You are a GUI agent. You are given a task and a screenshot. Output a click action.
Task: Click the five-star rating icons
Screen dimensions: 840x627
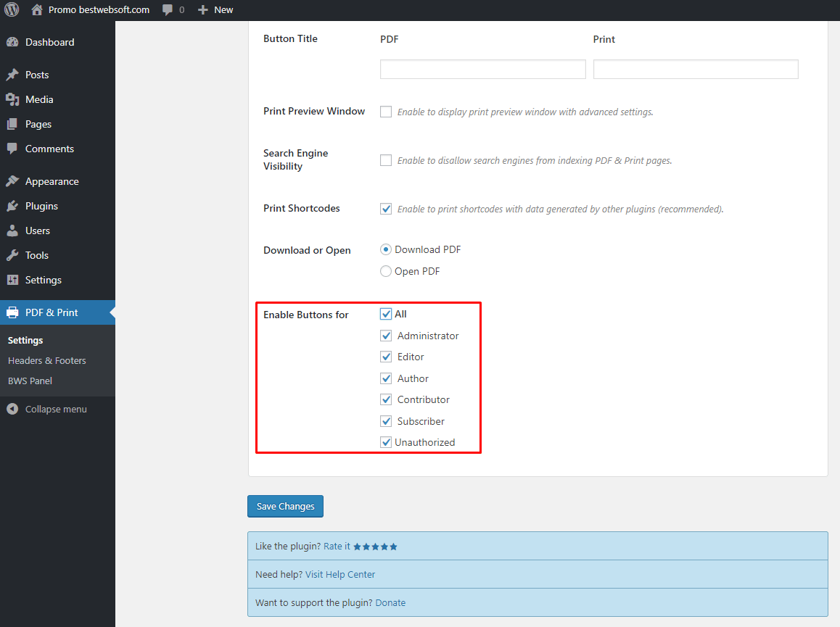(x=375, y=547)
